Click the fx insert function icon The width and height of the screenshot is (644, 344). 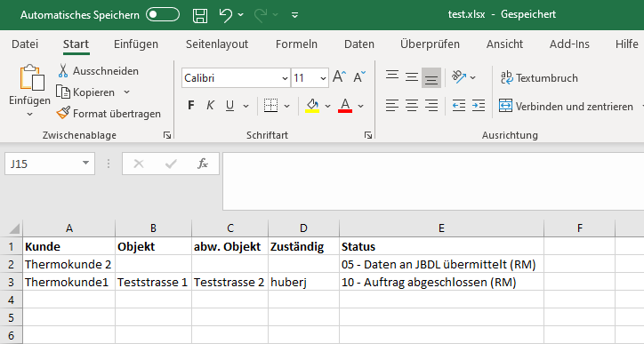click(203, 164)
